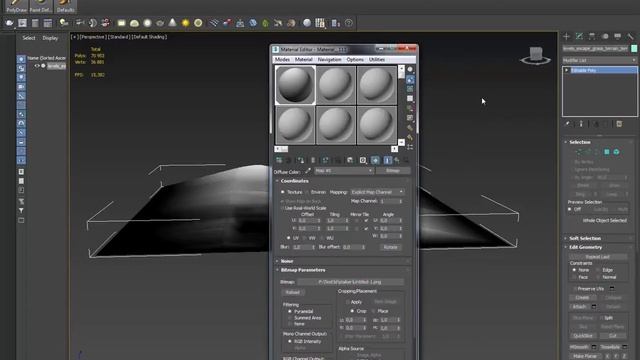This screenshot has height=360, width=640.
Task: Select Summed Area filtering option
Action: [x=290, y=318]
